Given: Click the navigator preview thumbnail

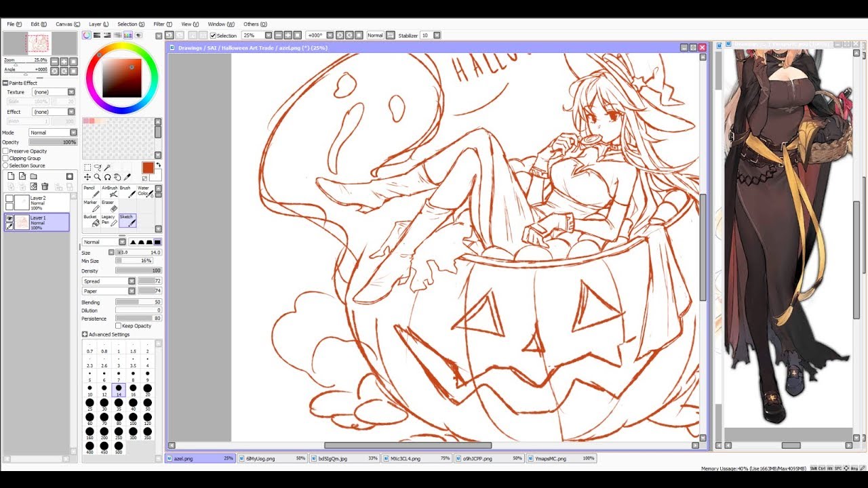Looking at the screenshot, I should click(40, 43).
